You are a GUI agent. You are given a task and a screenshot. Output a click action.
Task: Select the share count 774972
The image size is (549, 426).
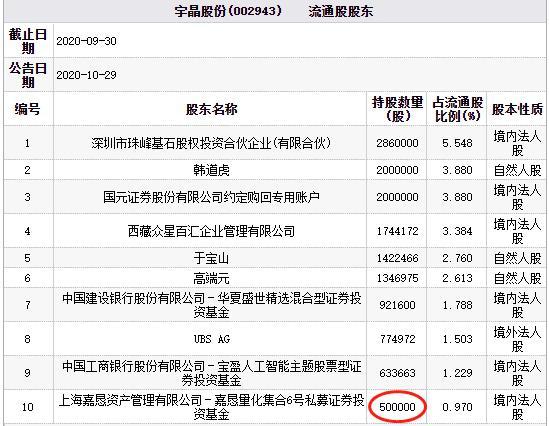click(397, 339)
